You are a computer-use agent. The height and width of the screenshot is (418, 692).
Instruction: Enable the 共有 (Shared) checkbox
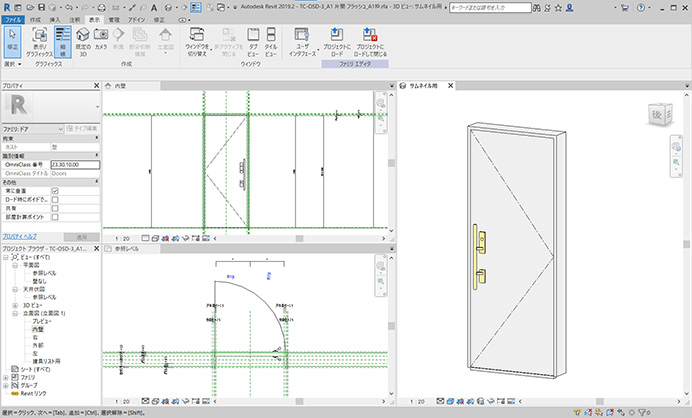tap(55, 208)
